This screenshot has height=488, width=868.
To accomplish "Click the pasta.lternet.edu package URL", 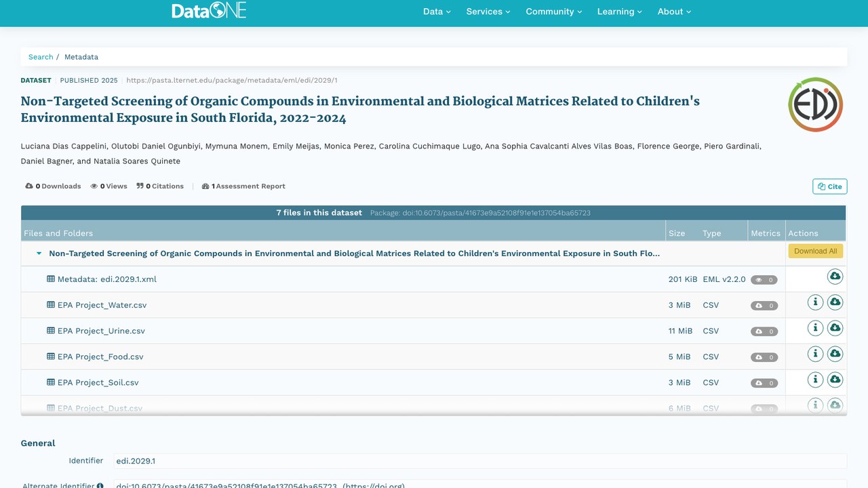I will click(x=232, y=80).
